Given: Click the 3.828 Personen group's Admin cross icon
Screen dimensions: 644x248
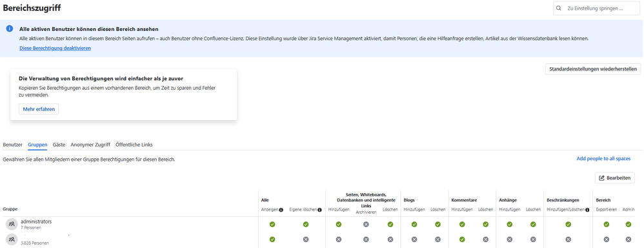Looking at the screenshot, I should pyautogui.click(x=628, y=239).
